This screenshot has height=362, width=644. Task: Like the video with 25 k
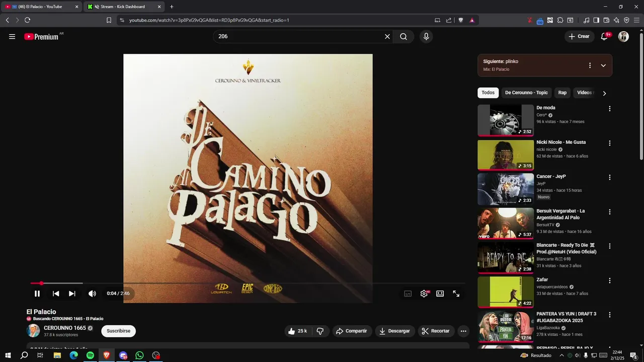297,331
